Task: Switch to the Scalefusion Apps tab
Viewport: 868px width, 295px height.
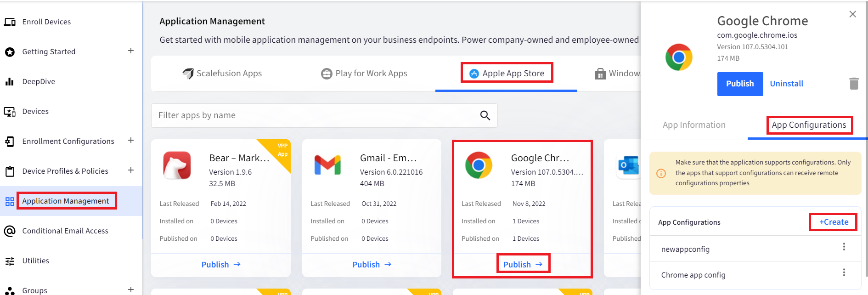Action: point(222,74)
